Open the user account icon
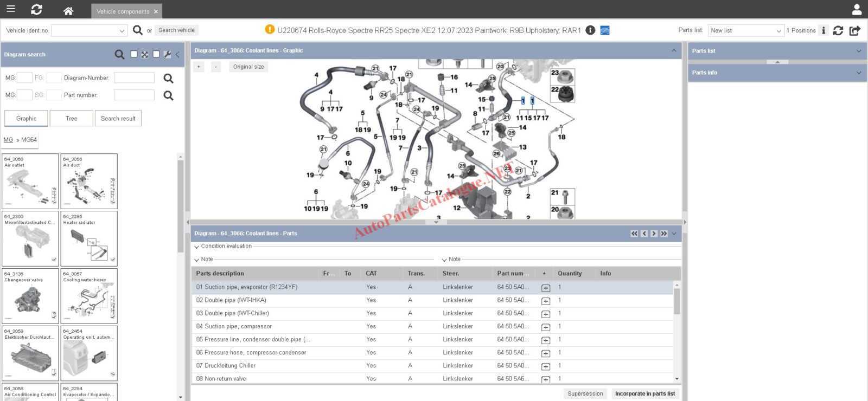This screenshot has height=401, width=868. [x=857, y=9]
